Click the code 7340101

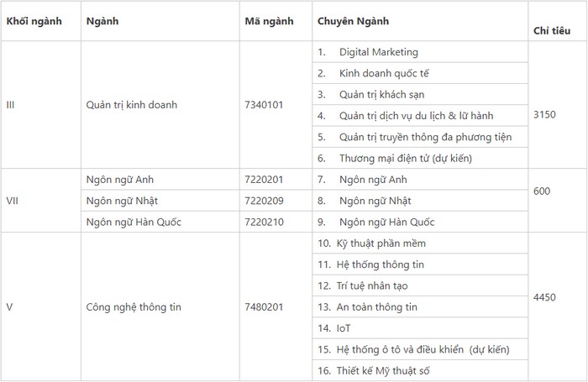click(264, 105)
